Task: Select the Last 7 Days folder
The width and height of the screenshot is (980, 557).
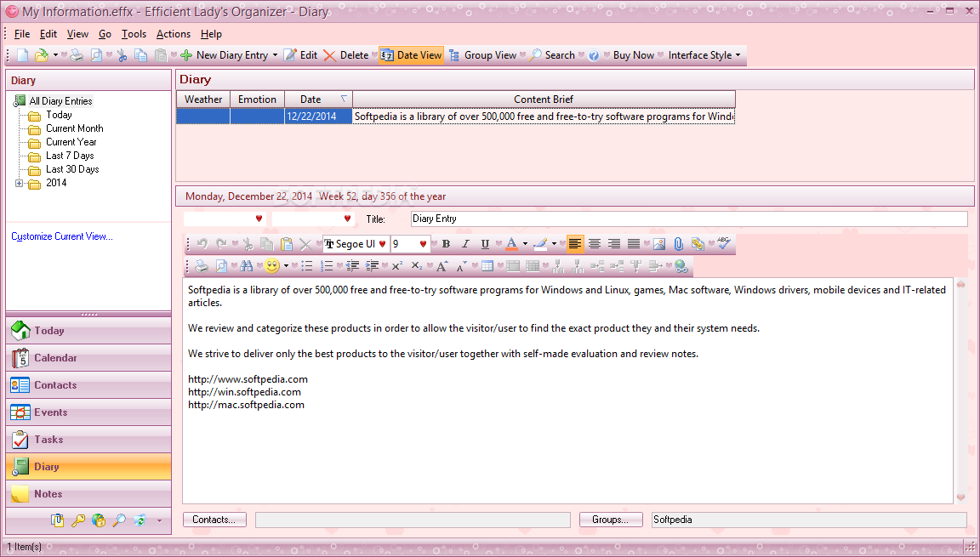Action: coord(70,156)
